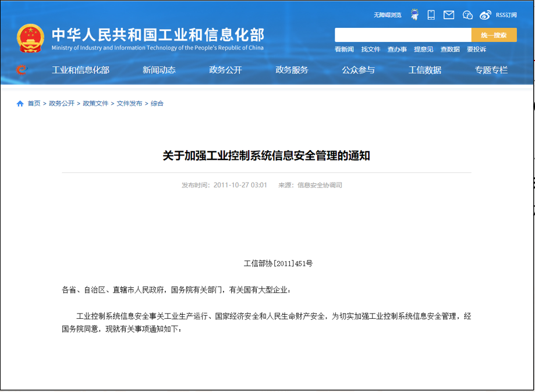535x392 pixels.
Task: Click document number 工信部协[2011]451号
Action: click(278, 263)
